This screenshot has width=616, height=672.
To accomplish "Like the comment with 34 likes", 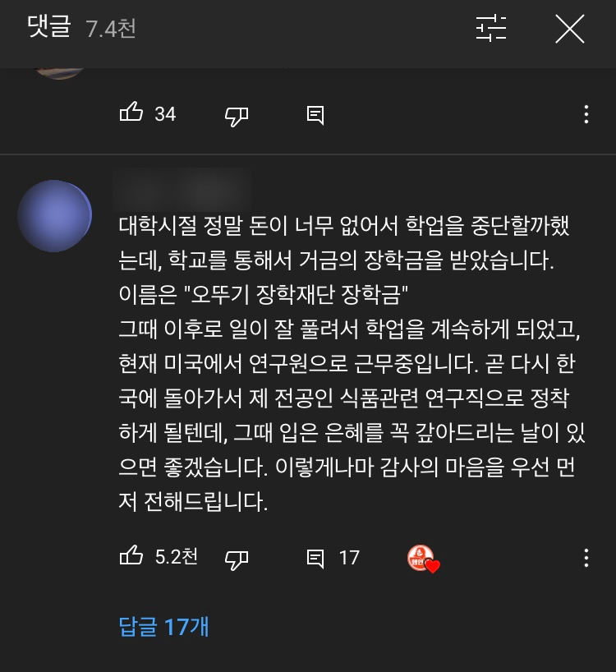I will (x=131, y=113).
